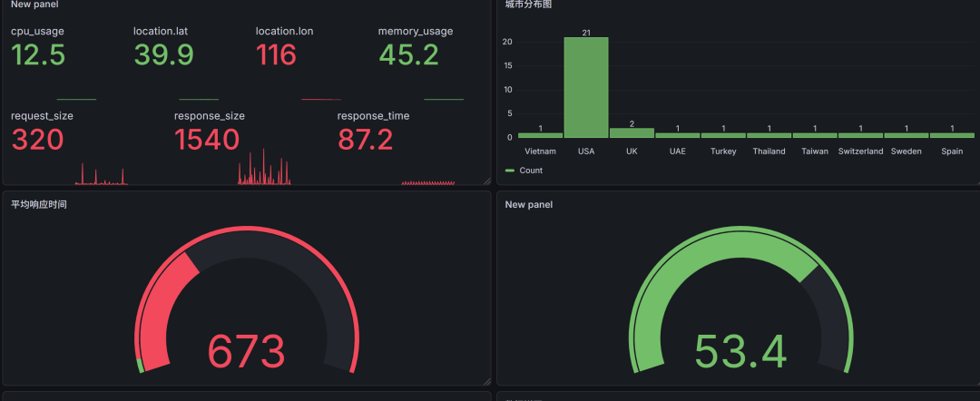
Task: Grab the 平均响应时间 panel resize handle
Action: point(487,381)
